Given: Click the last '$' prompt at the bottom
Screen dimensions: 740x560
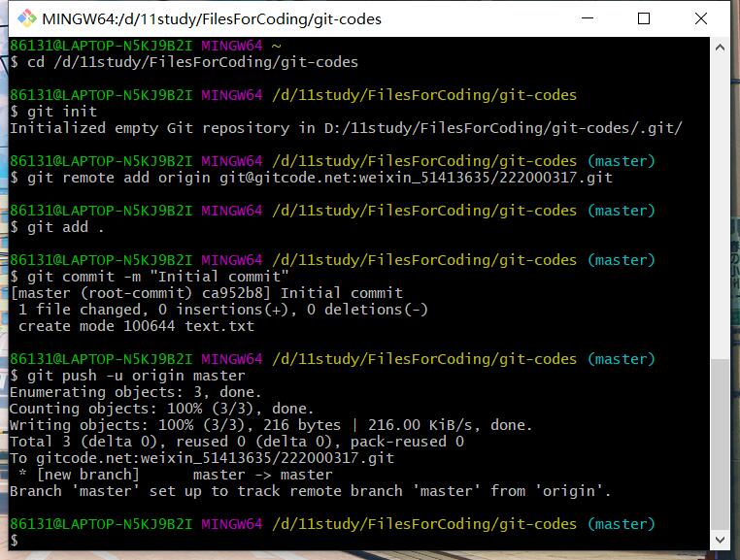Looking at the screenshot, I should point(15,541).
